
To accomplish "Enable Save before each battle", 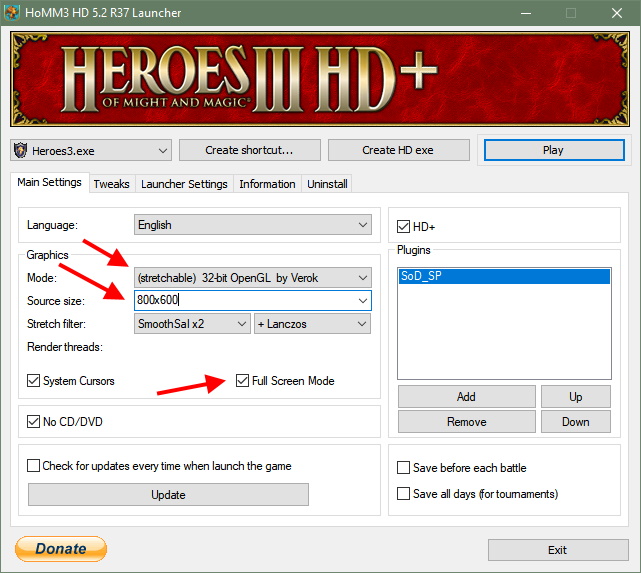I will [x=403, y=468].
